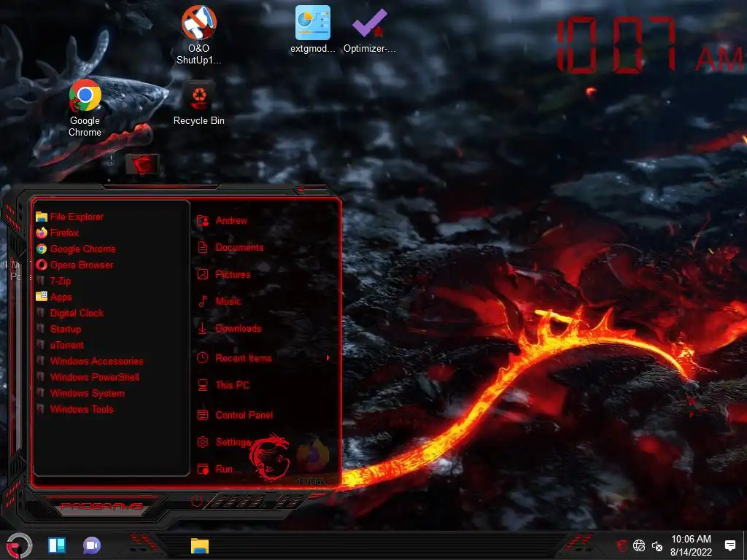The width and height of the screenshot is (747, 560).
Task: Click the desktop digital clock widget
Action: click(x=650, y=46)
